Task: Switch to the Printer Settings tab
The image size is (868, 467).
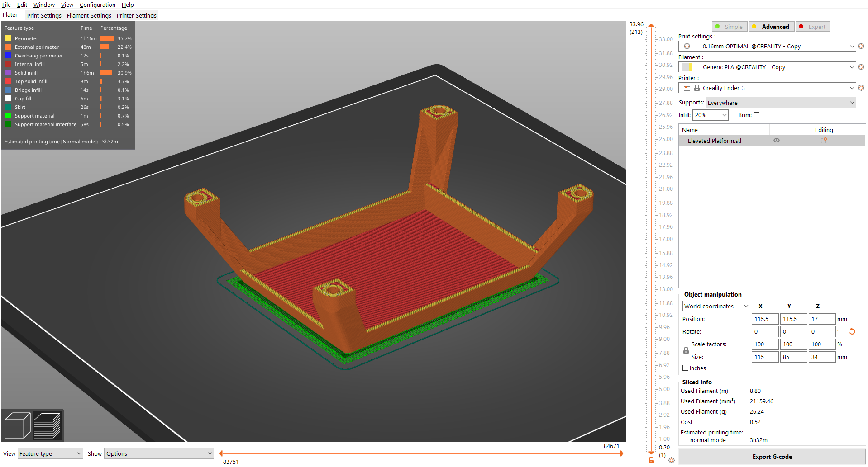Action: tap(137, 15)
